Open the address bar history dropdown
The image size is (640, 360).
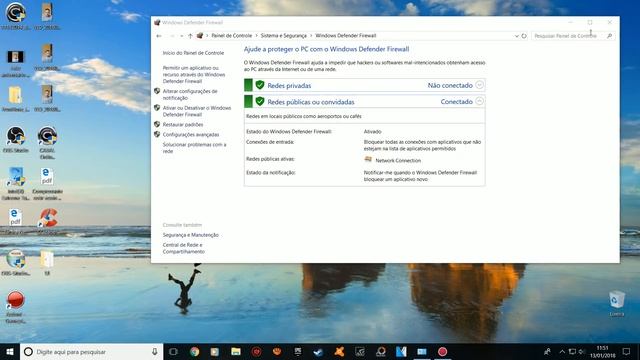click(516, 36)
